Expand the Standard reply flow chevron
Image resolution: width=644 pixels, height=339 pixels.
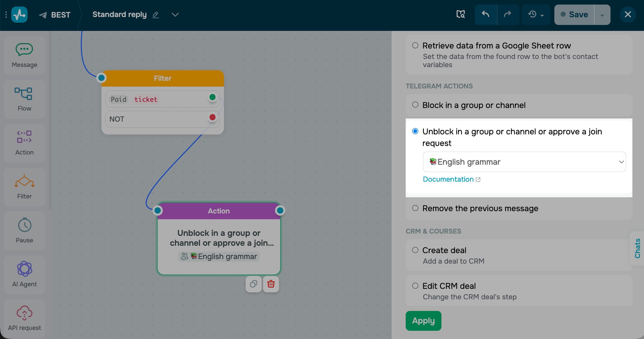pyautogui.click(x=175, y=14)
